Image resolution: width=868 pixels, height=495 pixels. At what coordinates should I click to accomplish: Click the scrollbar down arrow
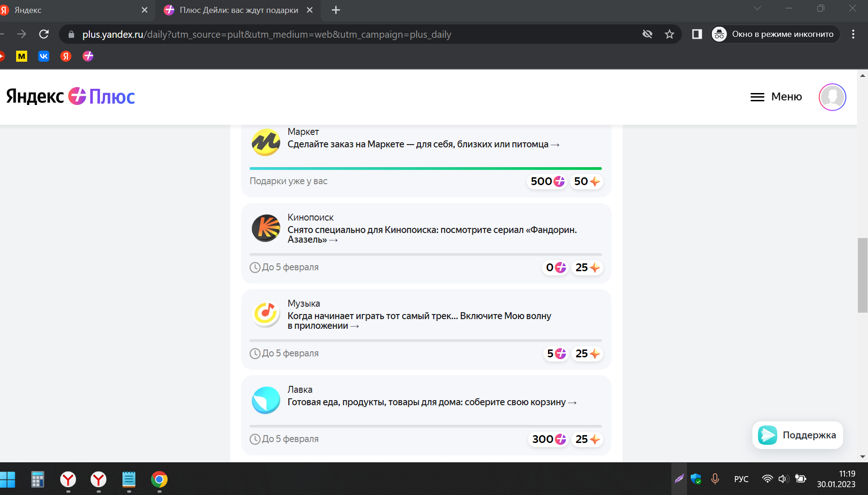[x=862, y=457]
